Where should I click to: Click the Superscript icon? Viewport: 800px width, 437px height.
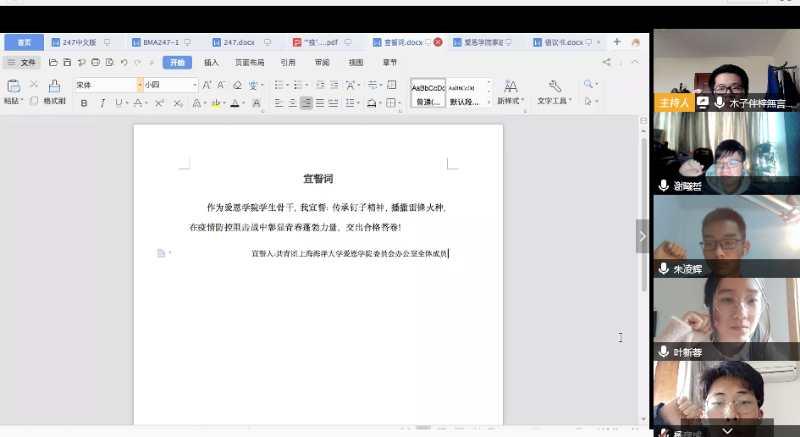point(159,103)
